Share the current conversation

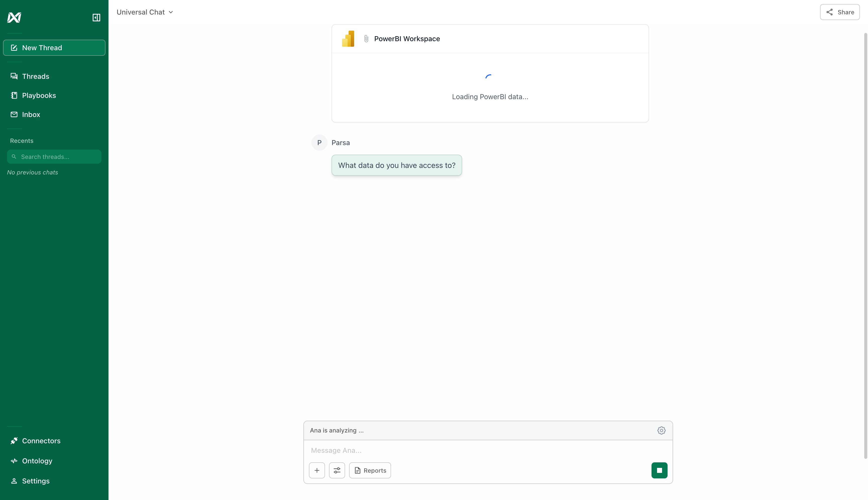coord(839,12)
